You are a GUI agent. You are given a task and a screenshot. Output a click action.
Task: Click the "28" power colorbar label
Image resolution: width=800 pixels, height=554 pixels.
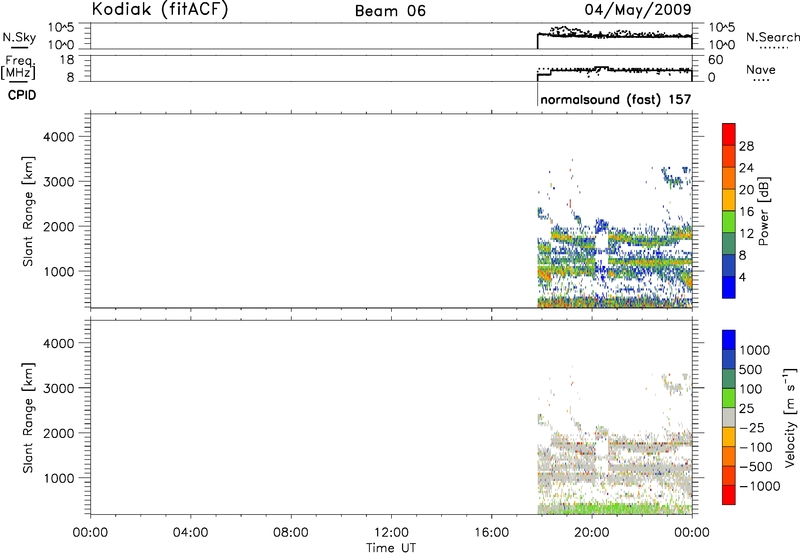(746, 146)
